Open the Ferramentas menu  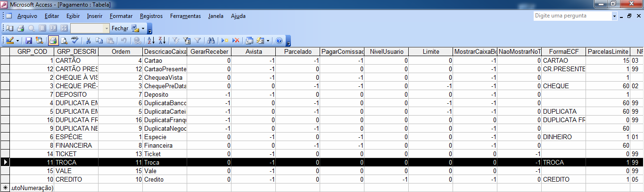pos(185,16)
